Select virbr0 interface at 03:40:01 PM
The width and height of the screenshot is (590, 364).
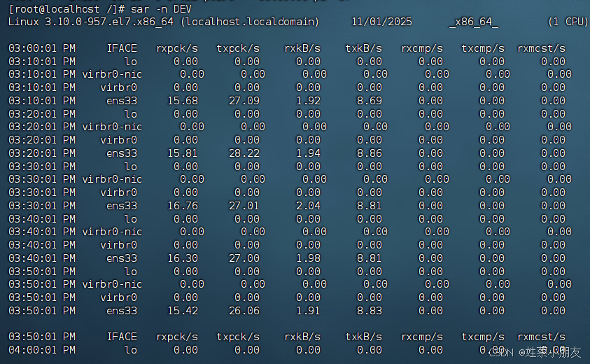click(x=118, y=245)
